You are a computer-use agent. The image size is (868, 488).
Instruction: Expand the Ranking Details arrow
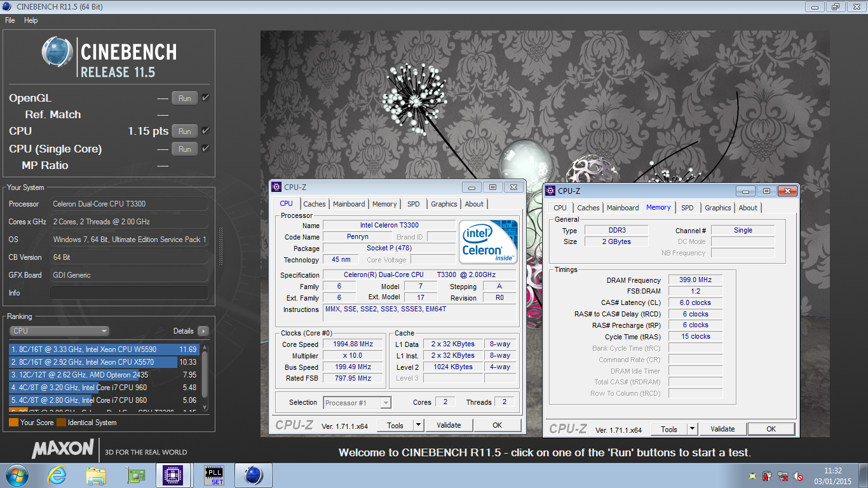[203, 331]
